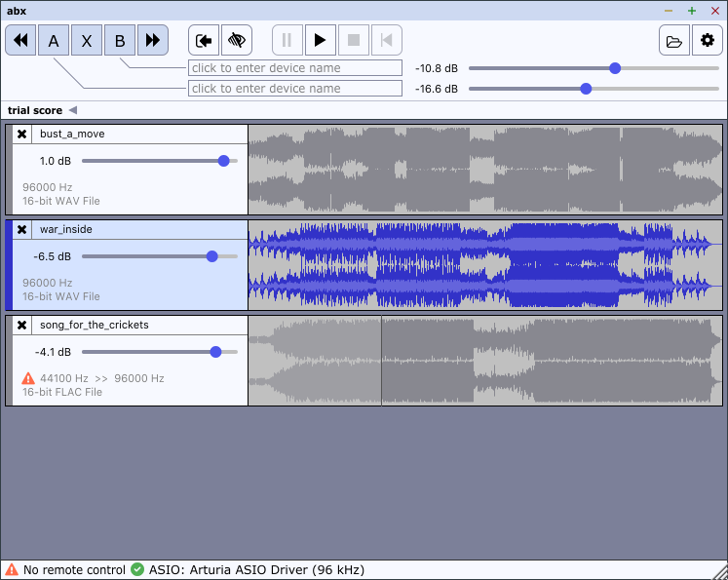Click the rewind to start button
The width and height of the screenshot is (728, 580).
pos(386,40)
